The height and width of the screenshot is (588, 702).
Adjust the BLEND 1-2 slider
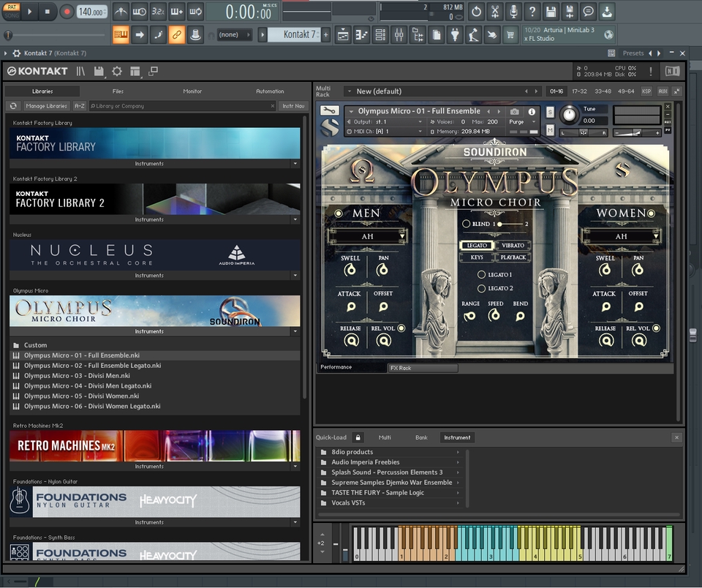pos(510,224)
